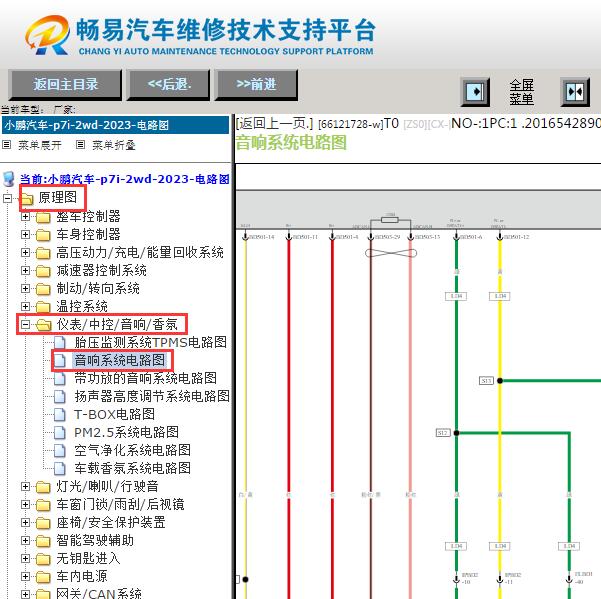Screen dimensions: 601x599
Task: Click the 整车控制器 folder icon
Action: click(43, 217)
